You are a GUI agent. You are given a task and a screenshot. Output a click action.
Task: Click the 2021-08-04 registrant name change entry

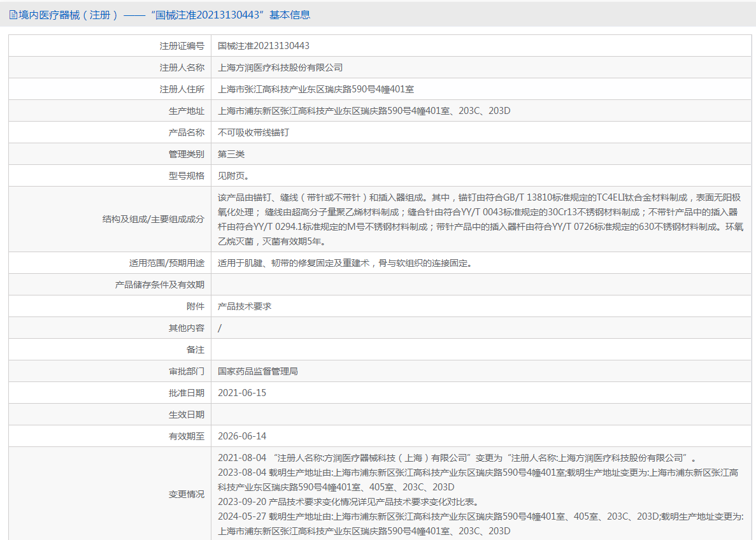click(457, 458)
